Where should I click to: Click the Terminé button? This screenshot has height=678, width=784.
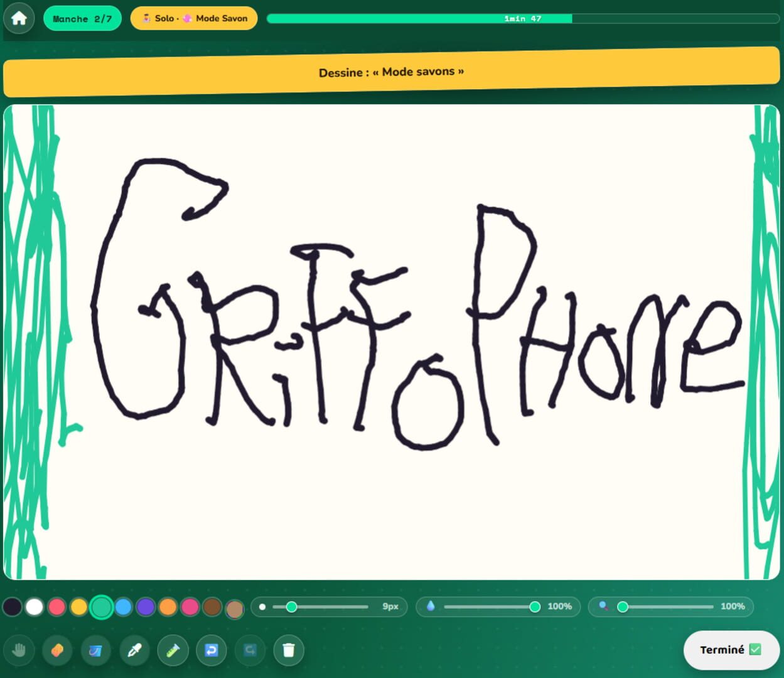731,650
